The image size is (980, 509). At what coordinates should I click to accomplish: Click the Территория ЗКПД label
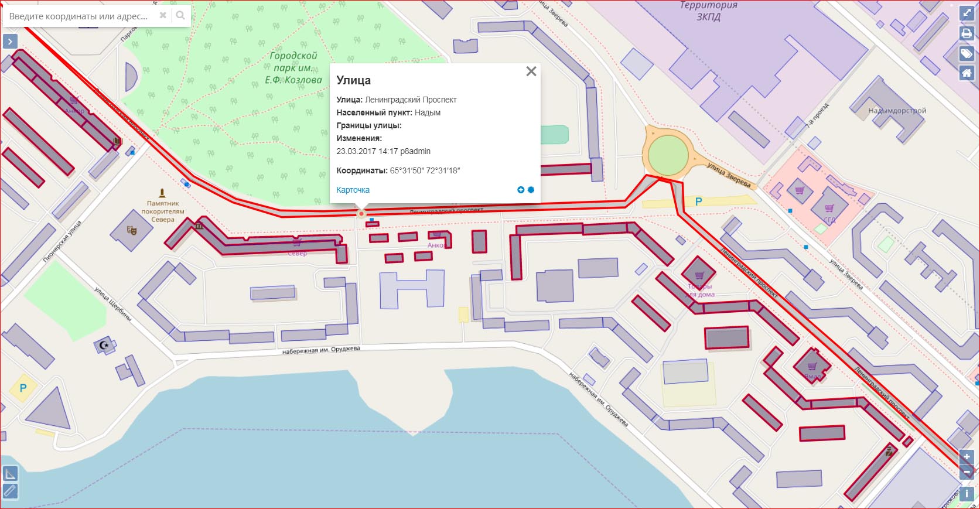pos(708,11)
